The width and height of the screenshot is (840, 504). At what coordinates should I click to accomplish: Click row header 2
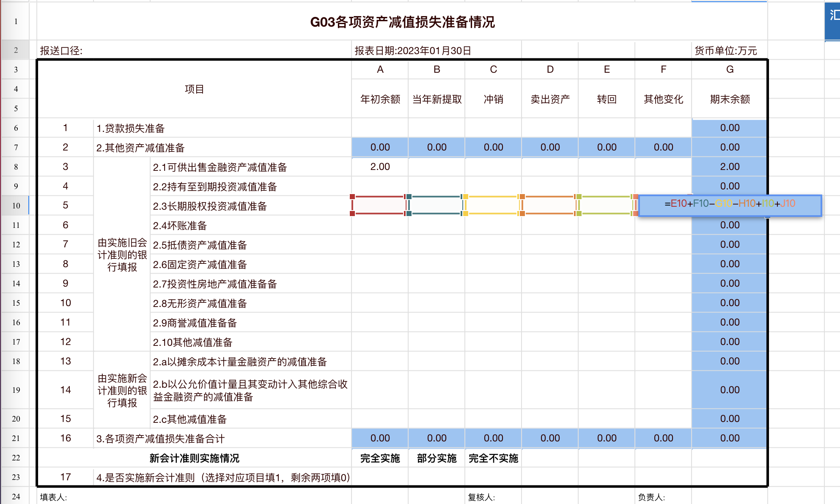pos(16,50)
